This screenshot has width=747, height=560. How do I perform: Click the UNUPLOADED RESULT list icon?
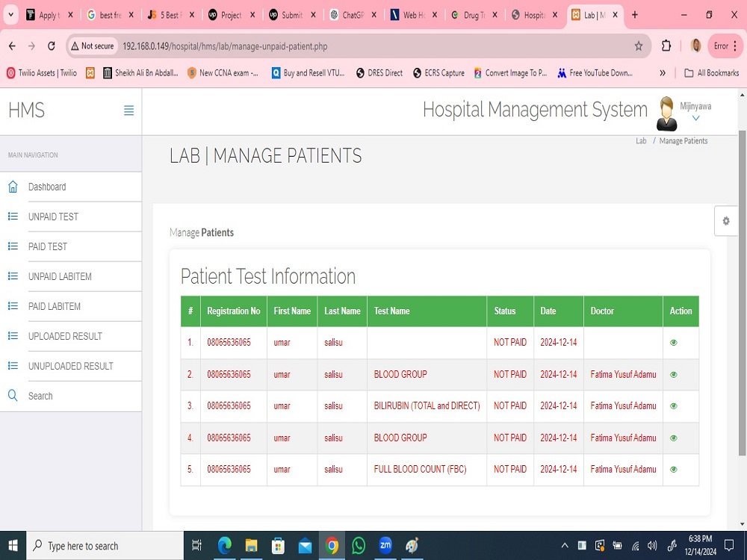tap(13, 366)
